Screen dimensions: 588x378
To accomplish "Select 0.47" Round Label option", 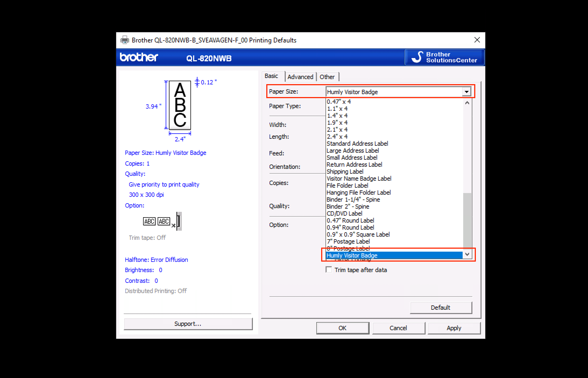I will (x=395, y=220).
